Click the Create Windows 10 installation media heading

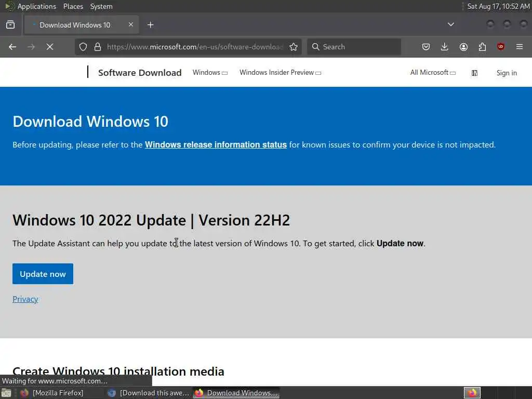(118, 371)
